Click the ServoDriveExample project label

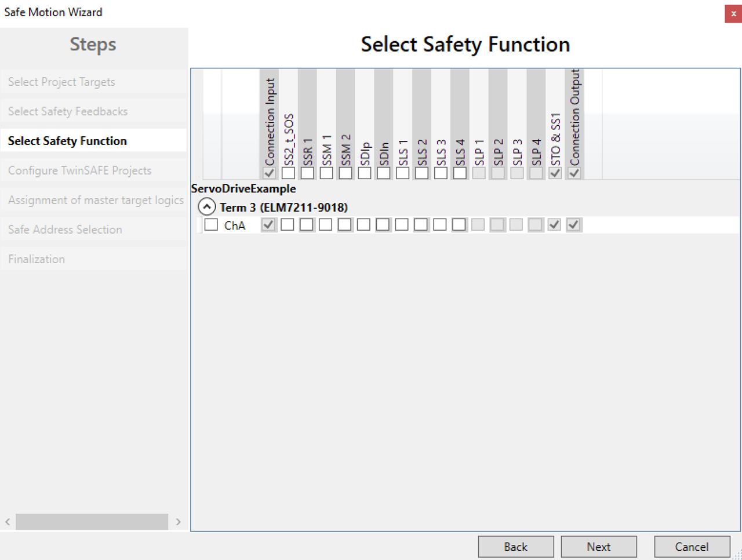[x=243, y=188]
